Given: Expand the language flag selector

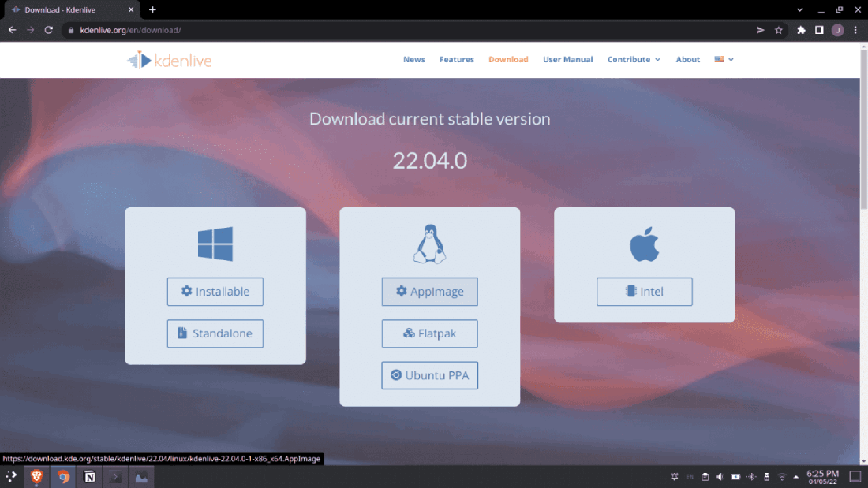Looking at the screenshot, I should tap(724, 59).
